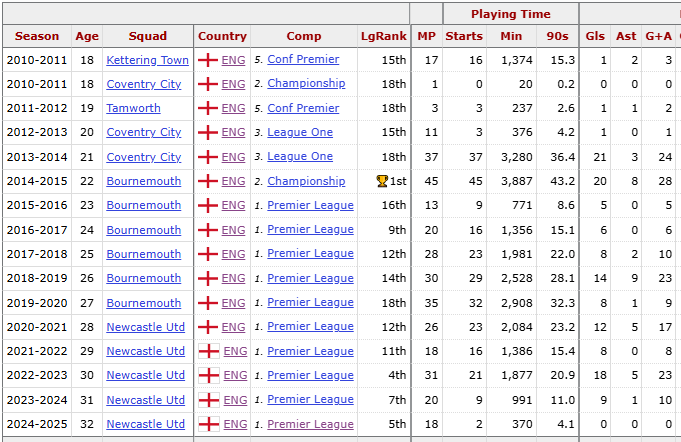
Task: Open Bournemouth link in 2015-2016 row
Action: (144, 205)
